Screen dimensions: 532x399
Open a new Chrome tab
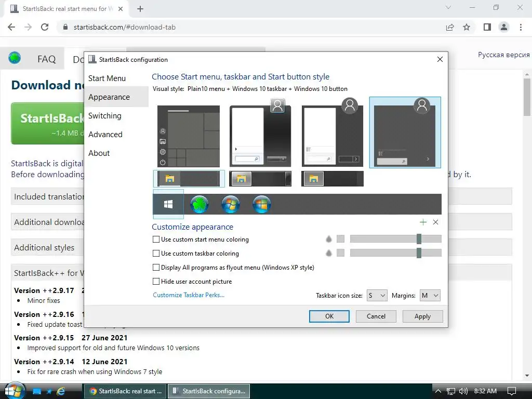[x=140, y=9]
